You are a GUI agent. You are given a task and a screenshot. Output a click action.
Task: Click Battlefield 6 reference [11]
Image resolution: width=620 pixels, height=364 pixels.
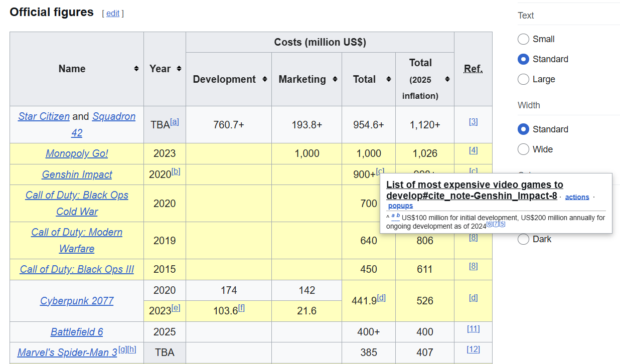(473, 328)
